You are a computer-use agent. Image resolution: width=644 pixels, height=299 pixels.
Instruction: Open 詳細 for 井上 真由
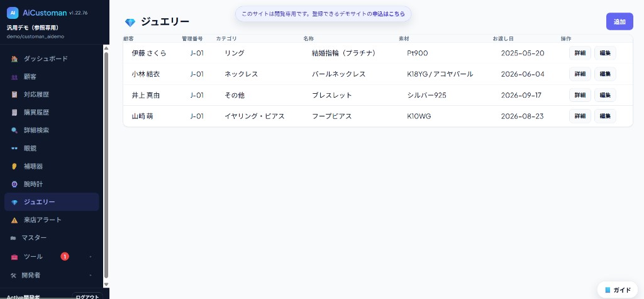pos(580,95)
